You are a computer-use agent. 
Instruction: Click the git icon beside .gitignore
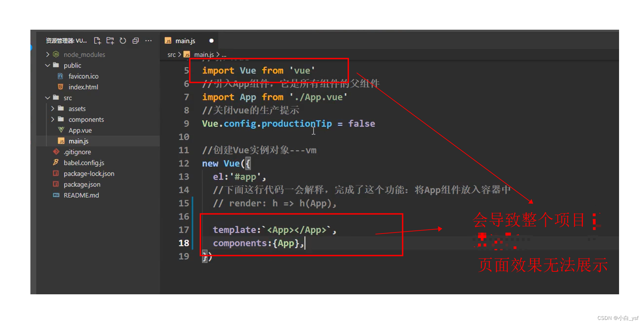click(56, 152)
